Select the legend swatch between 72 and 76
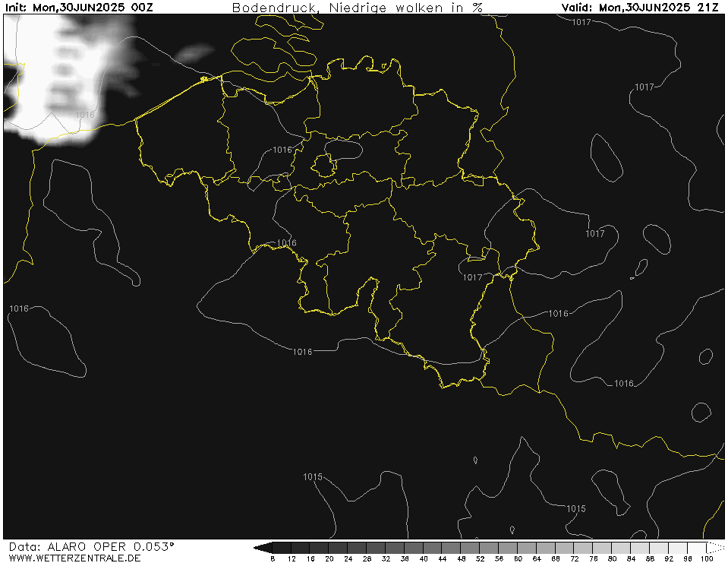Viewport: 728px width, 563px height. coord(584,548)
